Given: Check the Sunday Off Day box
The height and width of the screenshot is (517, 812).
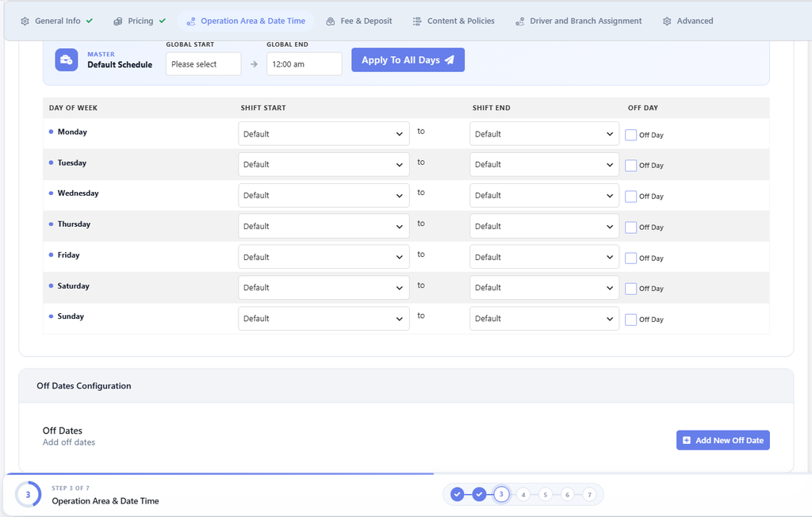Looking at the screenshot, I should 630,320.
